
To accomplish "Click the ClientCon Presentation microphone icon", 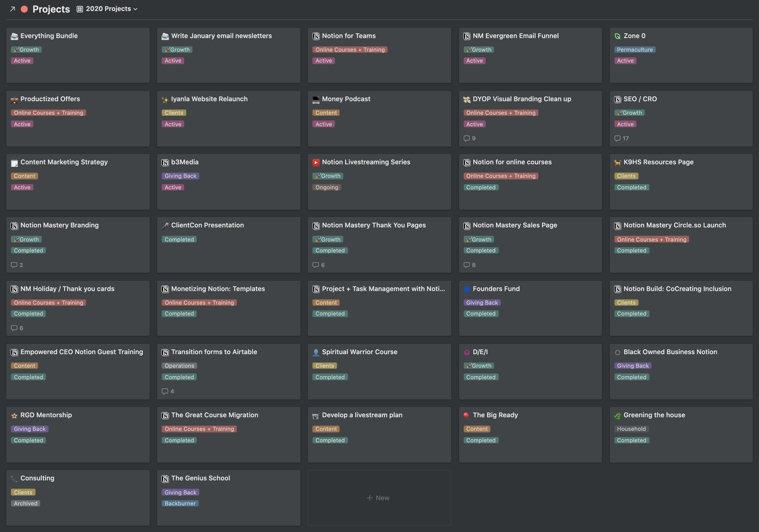I will (165, 226).
